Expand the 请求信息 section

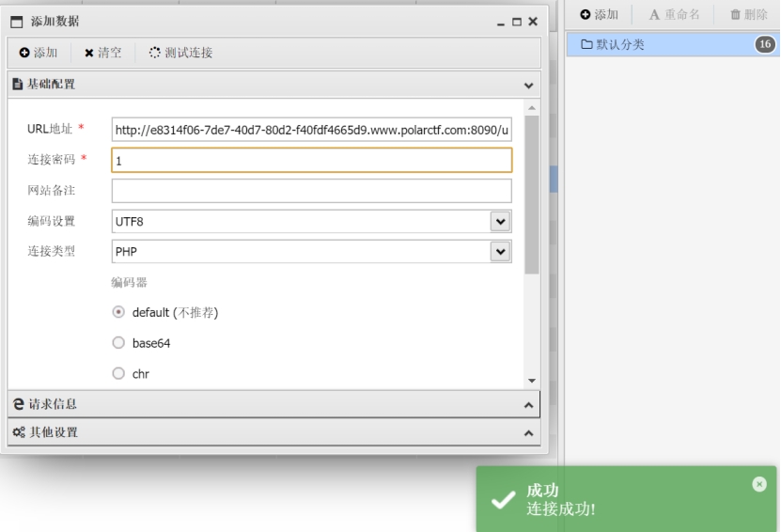tap(528, 405)
